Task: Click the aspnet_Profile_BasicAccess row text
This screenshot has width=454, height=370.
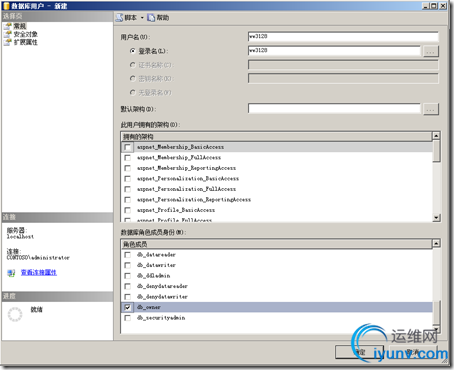Action: (176, 210)
